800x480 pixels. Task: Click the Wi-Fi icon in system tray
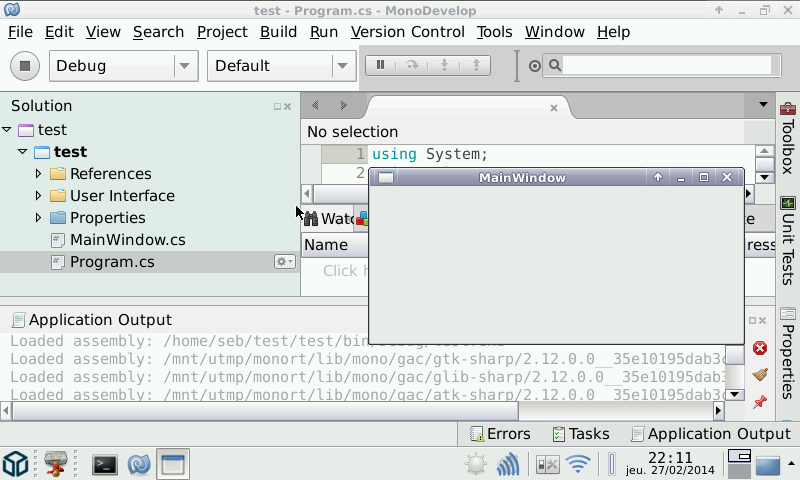[x=578, y=464]
